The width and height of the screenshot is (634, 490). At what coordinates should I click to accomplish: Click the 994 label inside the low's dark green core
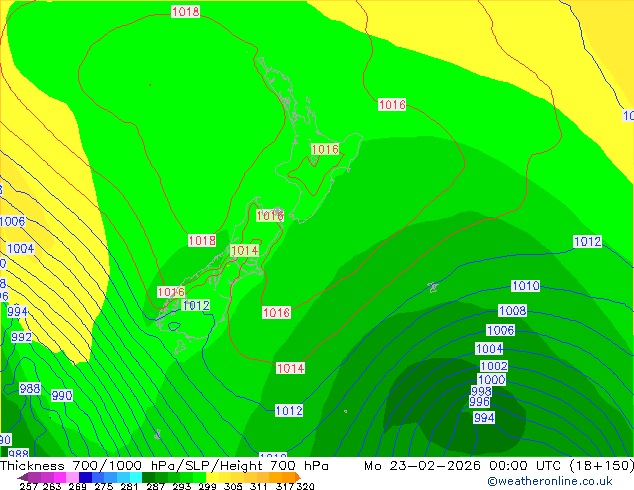[484, 418]
